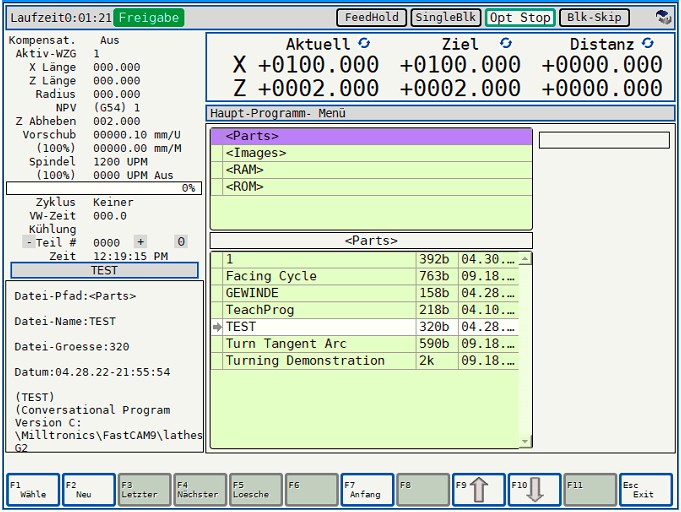Viewport: 681px width, 512px height.
Task: Click the Ziel Z +0002.000 readout
Action: (460, 88)
